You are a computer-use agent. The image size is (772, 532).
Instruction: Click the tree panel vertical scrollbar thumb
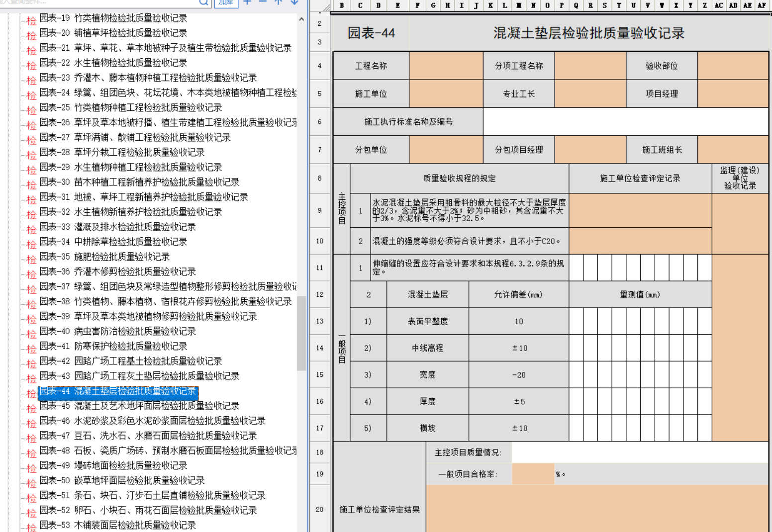301,333
